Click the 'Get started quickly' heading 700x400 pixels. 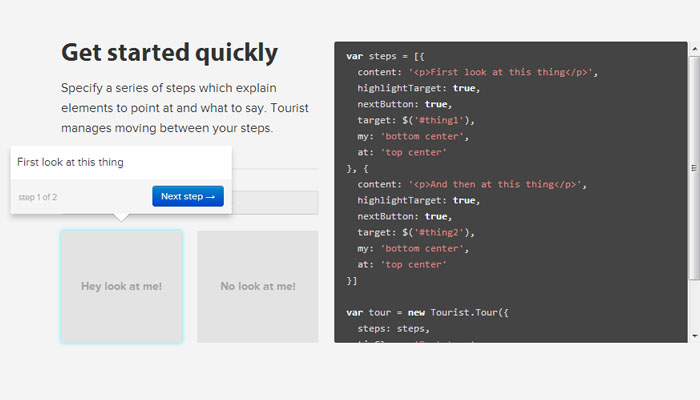(x=169, y=53)
